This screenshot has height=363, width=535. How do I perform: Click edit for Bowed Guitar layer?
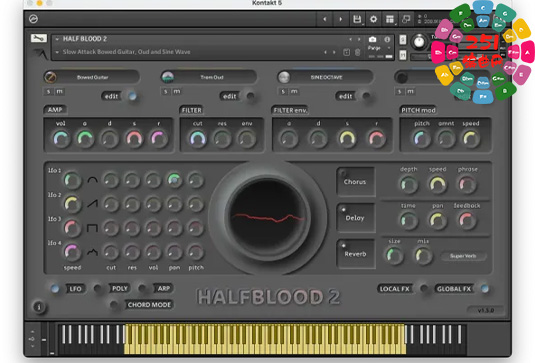pos(111,96)
